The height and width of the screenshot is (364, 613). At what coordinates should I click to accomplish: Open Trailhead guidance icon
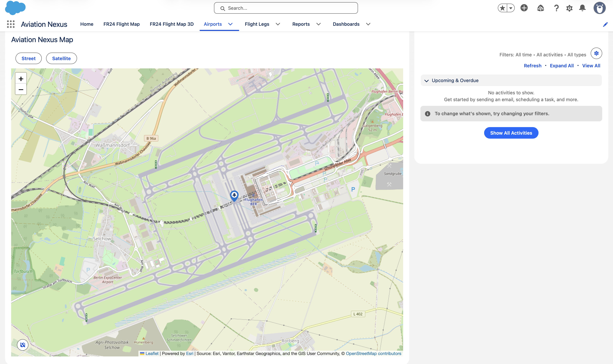click(x=541, y=8)
